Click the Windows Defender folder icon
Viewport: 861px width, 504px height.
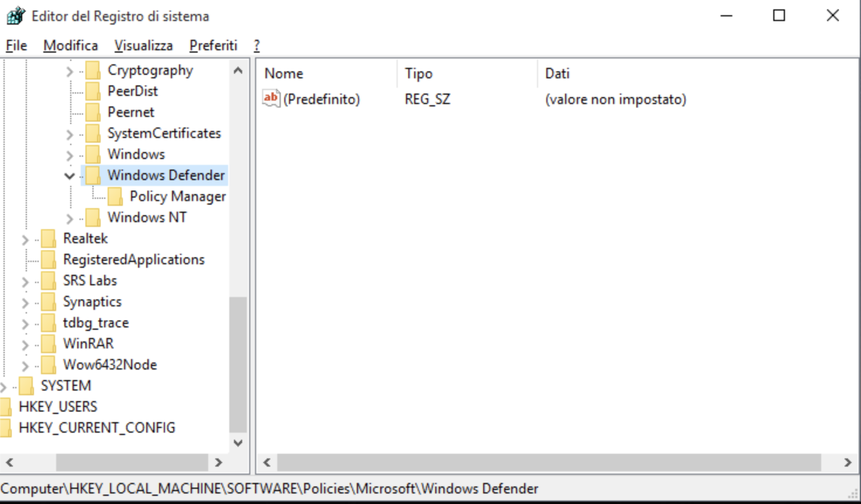click(93, 176)
